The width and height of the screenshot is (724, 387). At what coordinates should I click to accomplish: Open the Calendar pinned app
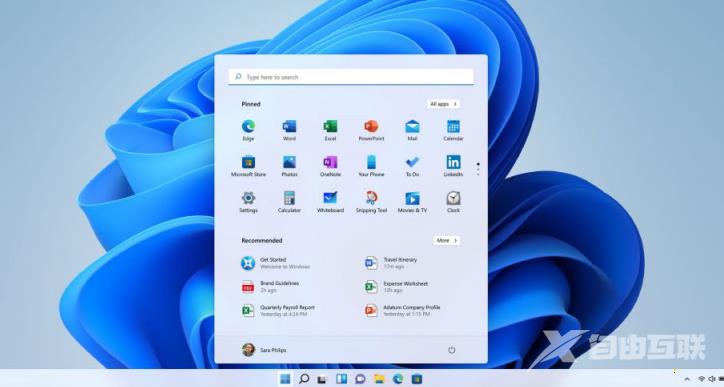(453, 130)
